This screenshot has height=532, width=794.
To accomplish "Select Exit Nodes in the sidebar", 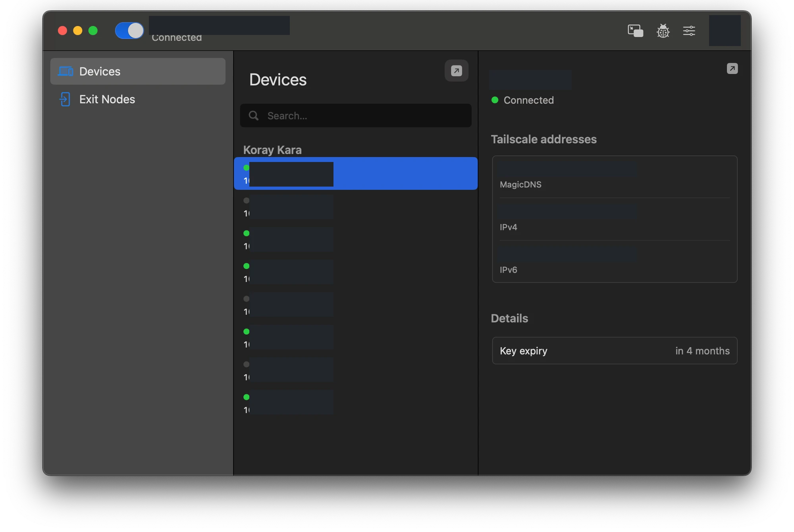I will pos(138,99).
